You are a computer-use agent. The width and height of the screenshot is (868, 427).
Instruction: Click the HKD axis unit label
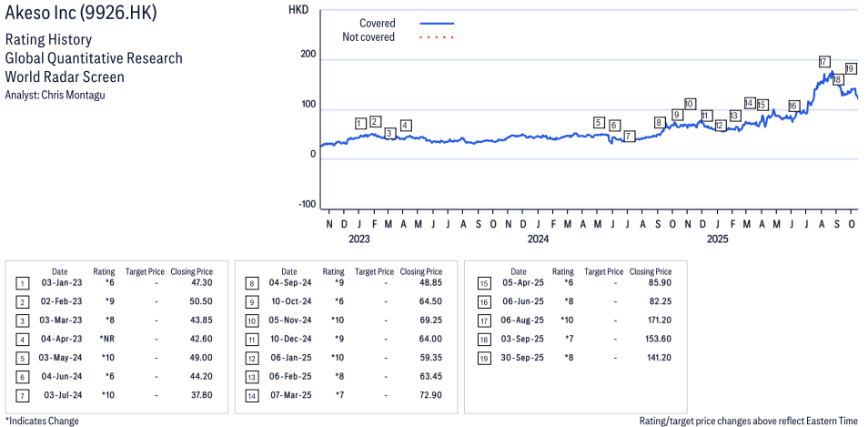pyautogui.click(x=298, y=10)
